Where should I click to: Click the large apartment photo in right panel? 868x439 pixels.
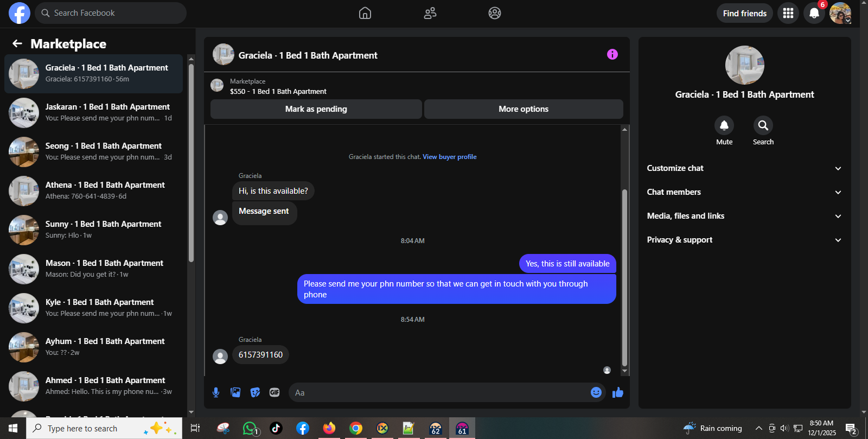745,65
